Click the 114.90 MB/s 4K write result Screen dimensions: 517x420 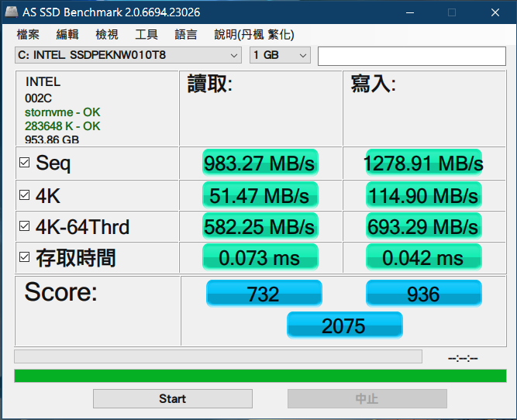424,195
